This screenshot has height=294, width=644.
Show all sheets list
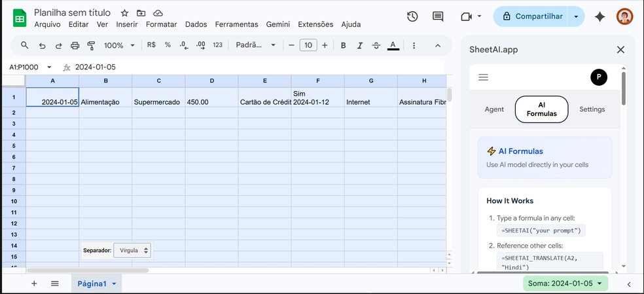55,284
